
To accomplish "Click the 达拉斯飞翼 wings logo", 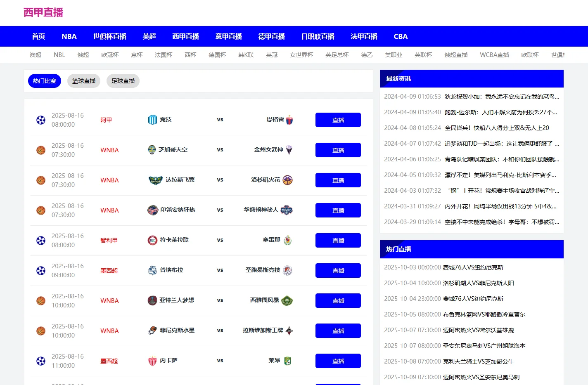I will coord(155,180).
